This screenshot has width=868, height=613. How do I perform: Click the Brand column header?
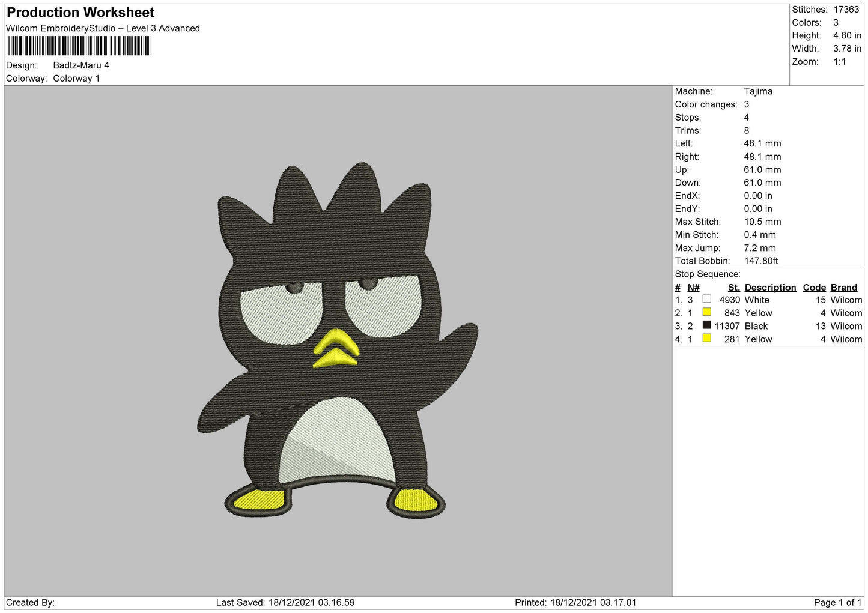pyautogui.click(x=843, y=288)
